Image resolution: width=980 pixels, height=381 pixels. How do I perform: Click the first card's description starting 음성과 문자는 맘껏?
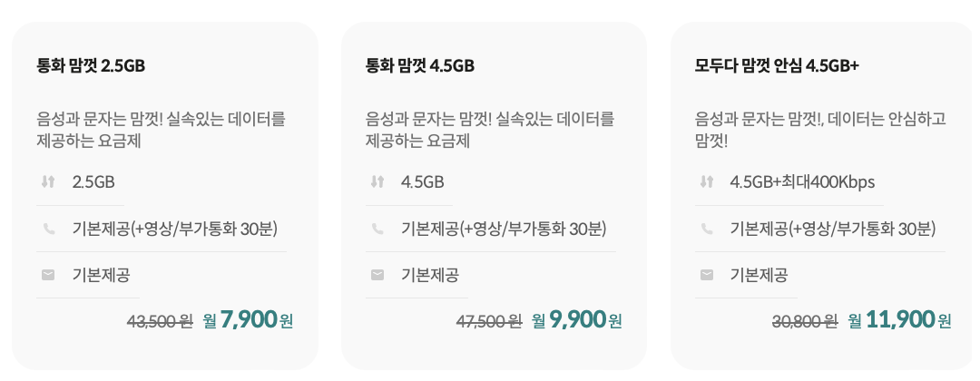click(x=162, y=130)
